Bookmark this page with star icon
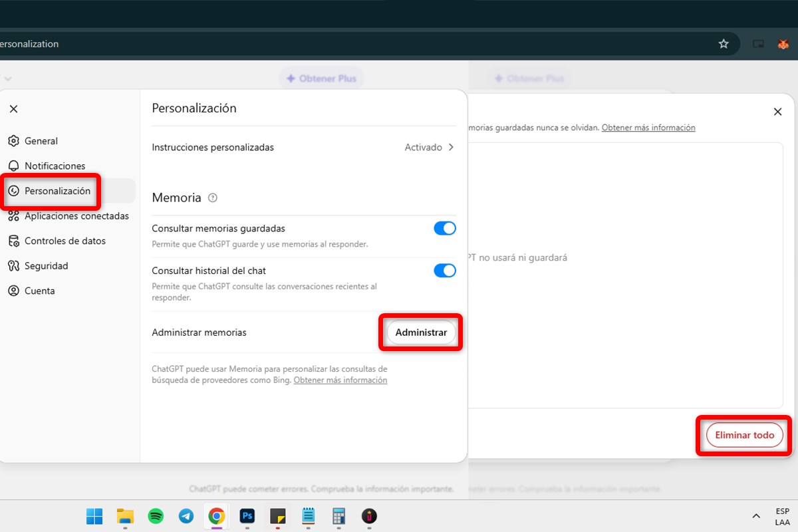 point(724,44)
